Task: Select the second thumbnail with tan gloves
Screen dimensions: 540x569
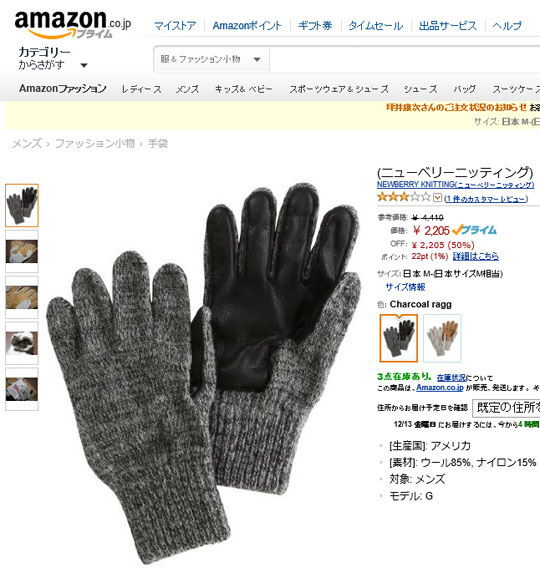Action: coord(22,251)
